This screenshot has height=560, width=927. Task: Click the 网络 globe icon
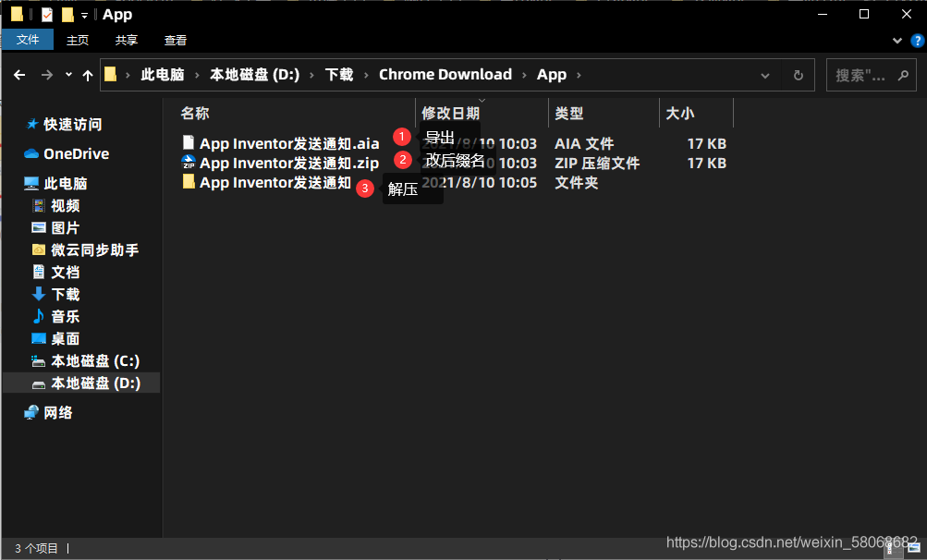click(x=31, y=412)
